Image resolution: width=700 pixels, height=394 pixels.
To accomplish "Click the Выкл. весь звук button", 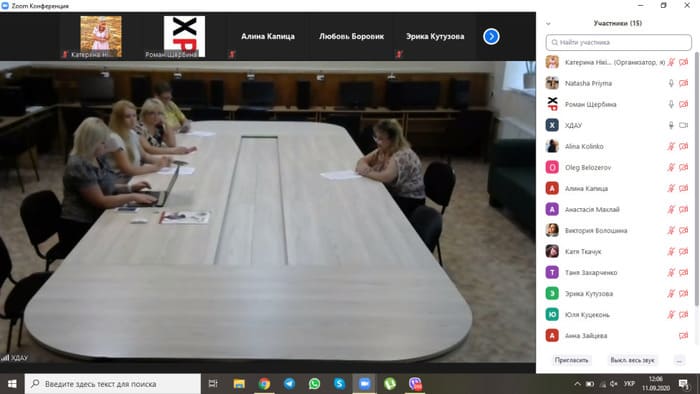I will [632, 360].
